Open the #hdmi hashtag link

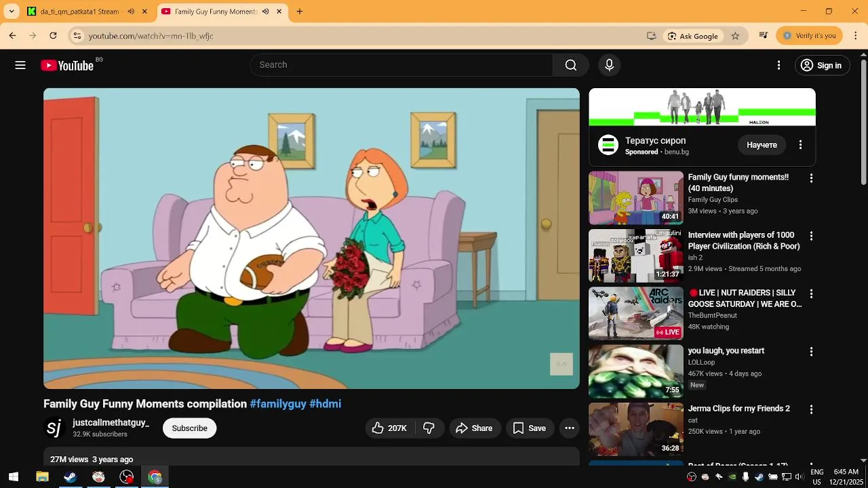coord(325,403)
